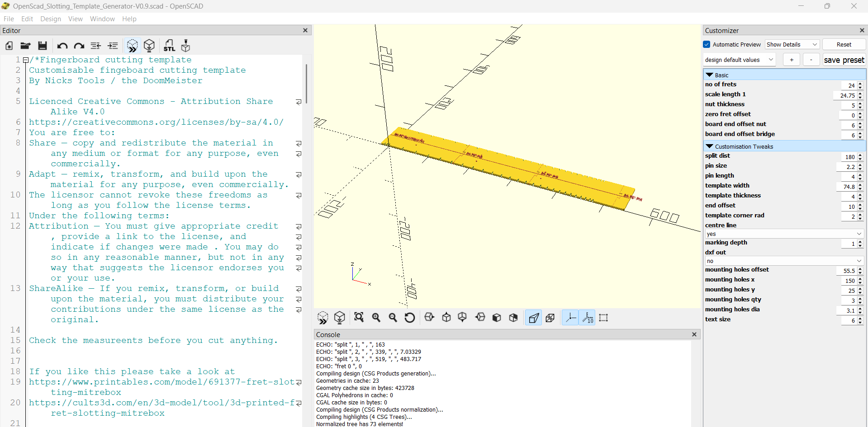The height and width of the screenshot is (427, 868).
Task: Collapse the Customisation Tweaks section
Action: [x=710, y=146]
